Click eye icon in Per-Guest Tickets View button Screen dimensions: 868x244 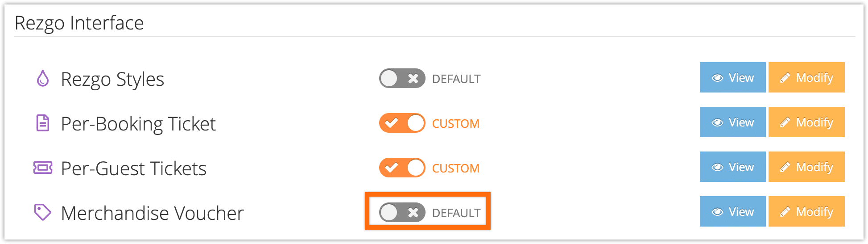click(x=717, y=167)
